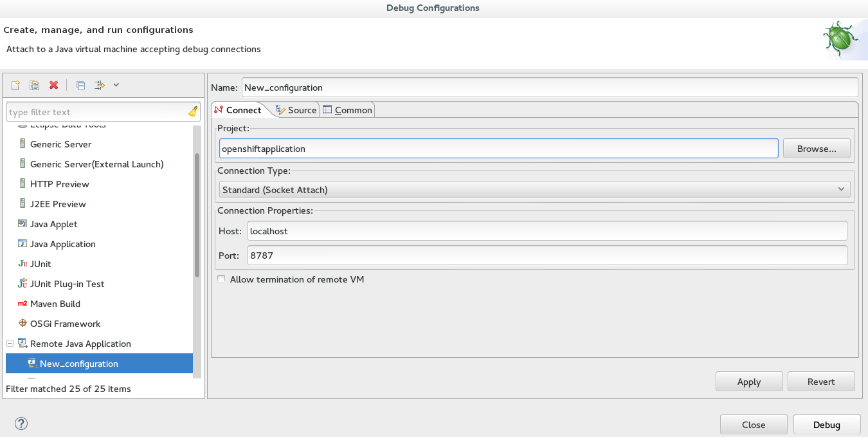
Task: Open help with question mark icon
Action: click(21, 423)
